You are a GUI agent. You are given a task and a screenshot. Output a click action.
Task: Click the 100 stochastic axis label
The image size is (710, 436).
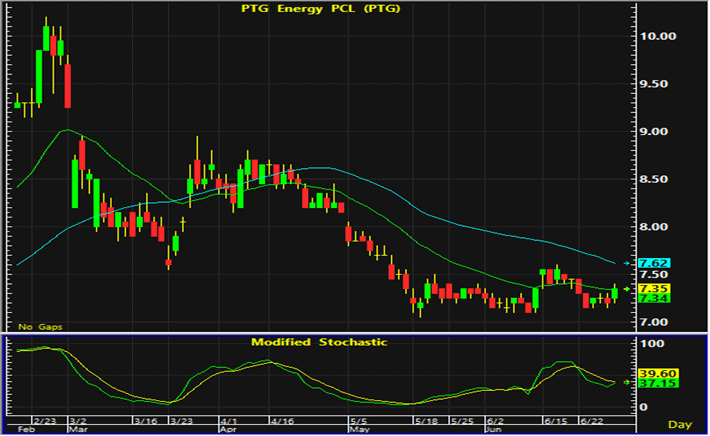point(652,343)
